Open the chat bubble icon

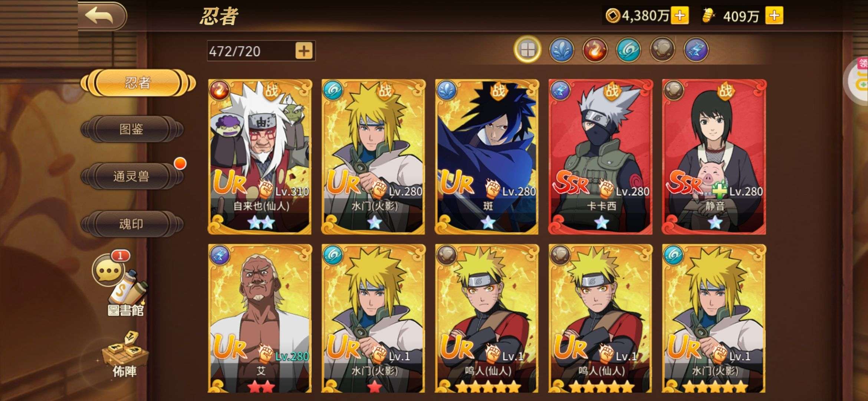pos(109,270)
